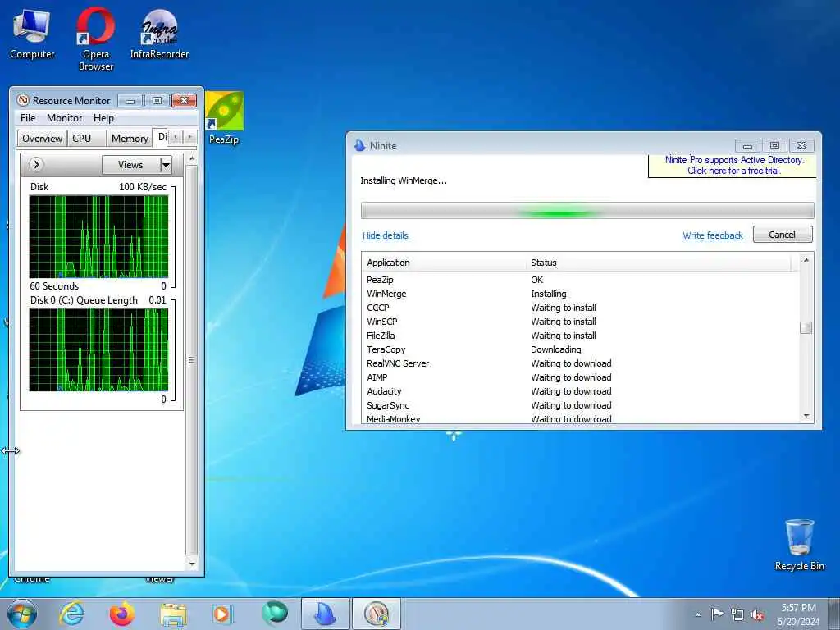
Task: Select the CCCP row
Action: [x=581, y=308]
